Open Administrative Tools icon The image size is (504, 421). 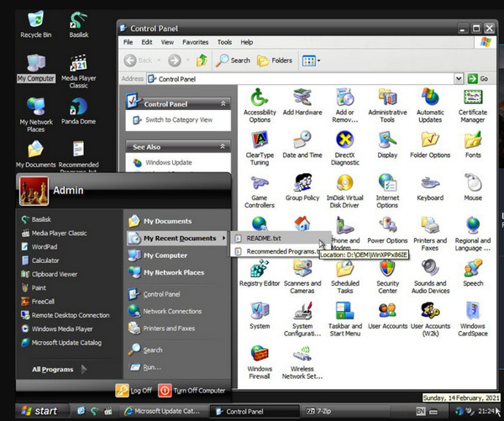tap(387, 105)
